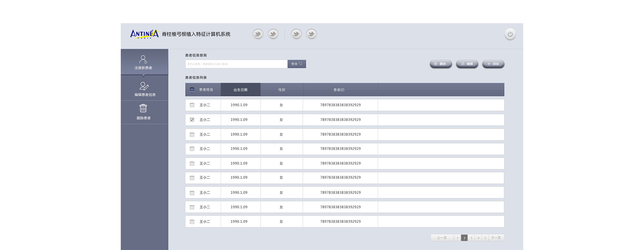Go to page 5 in the pagination

(485, 238)
